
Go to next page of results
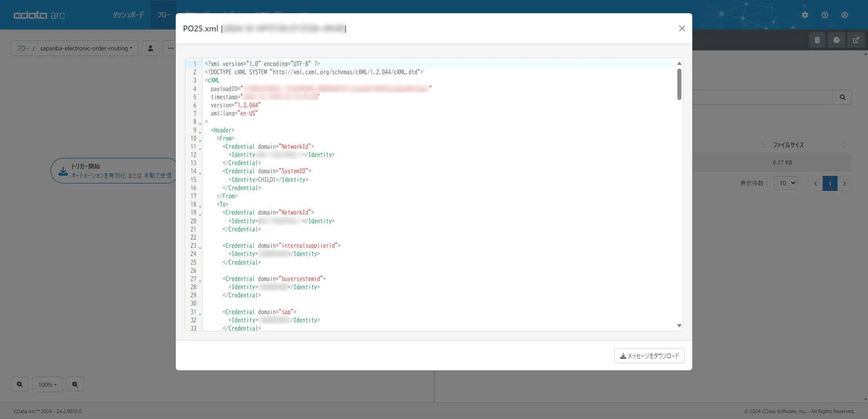click(844, 184)
